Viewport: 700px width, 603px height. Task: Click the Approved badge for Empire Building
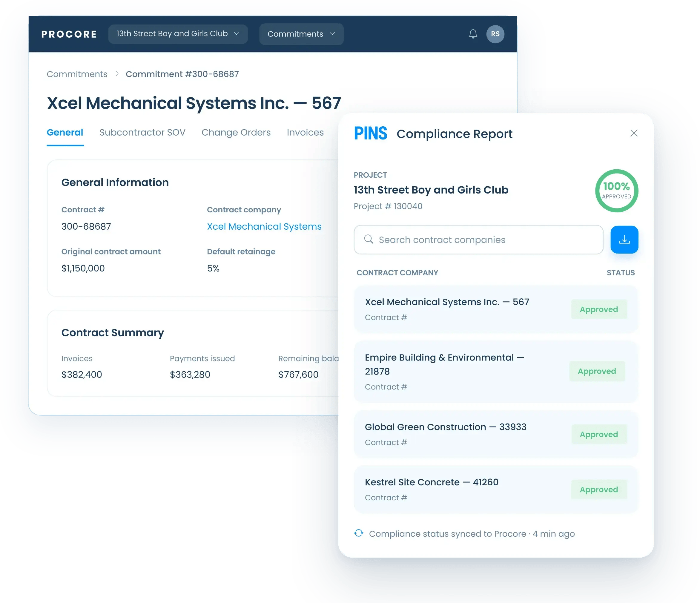[597, 371]
